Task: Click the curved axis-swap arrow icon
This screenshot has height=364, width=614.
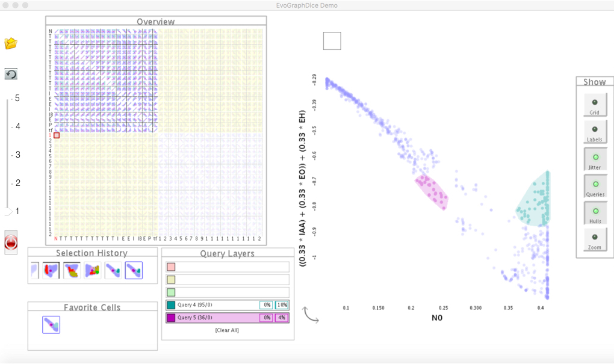Action: (311, 315)
